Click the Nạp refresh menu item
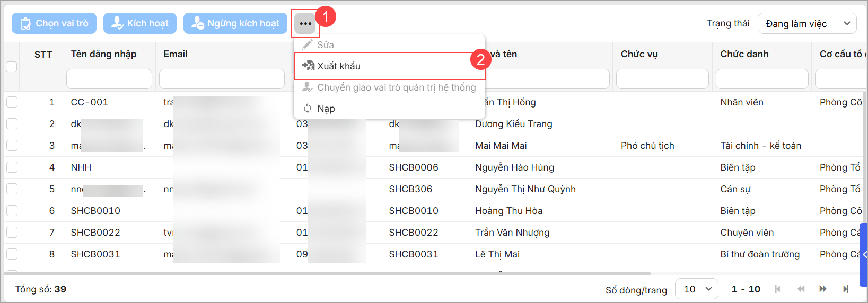Viewport: 868px width, 303px height. (x=326, y=109)
